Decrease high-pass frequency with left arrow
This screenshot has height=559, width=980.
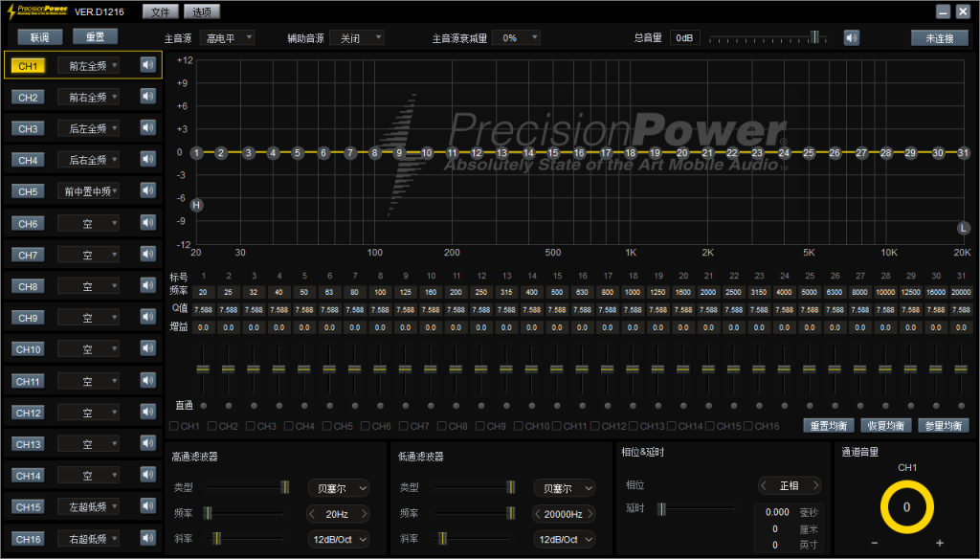pyautogui.click(x=312, y=514)
